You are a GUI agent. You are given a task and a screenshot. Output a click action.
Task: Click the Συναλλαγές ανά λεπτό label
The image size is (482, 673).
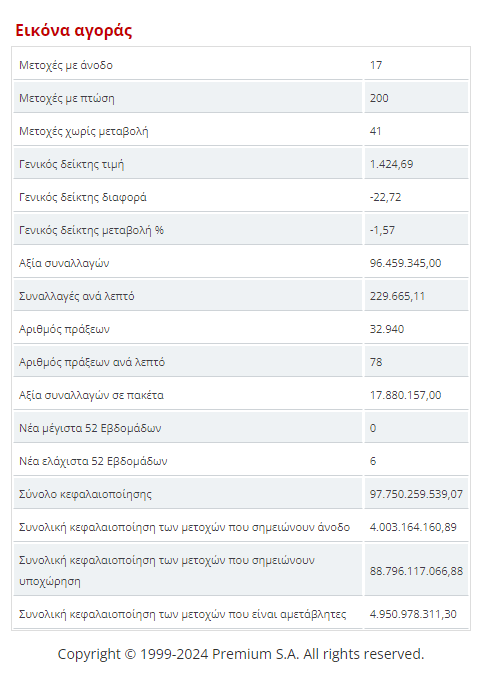click(76, 296)
